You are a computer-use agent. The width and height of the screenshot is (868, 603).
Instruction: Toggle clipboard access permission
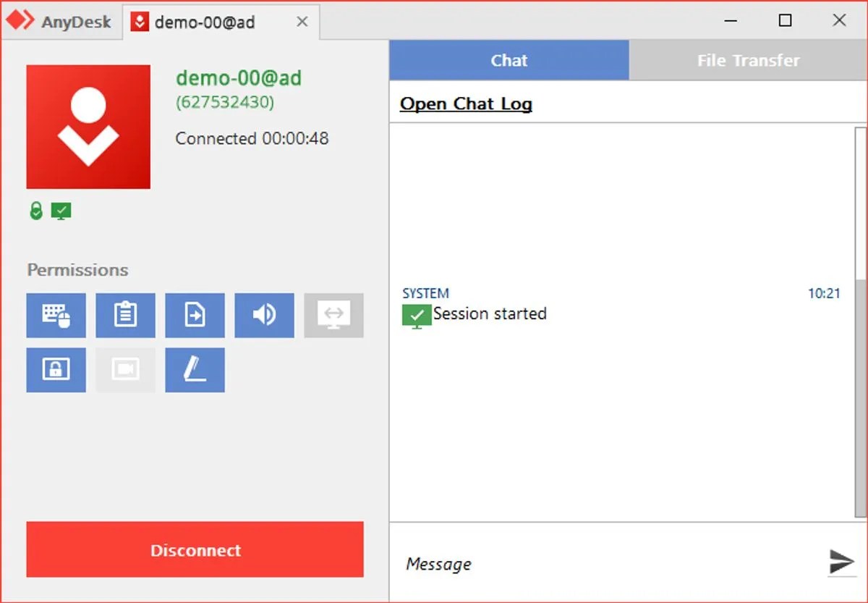126,316
